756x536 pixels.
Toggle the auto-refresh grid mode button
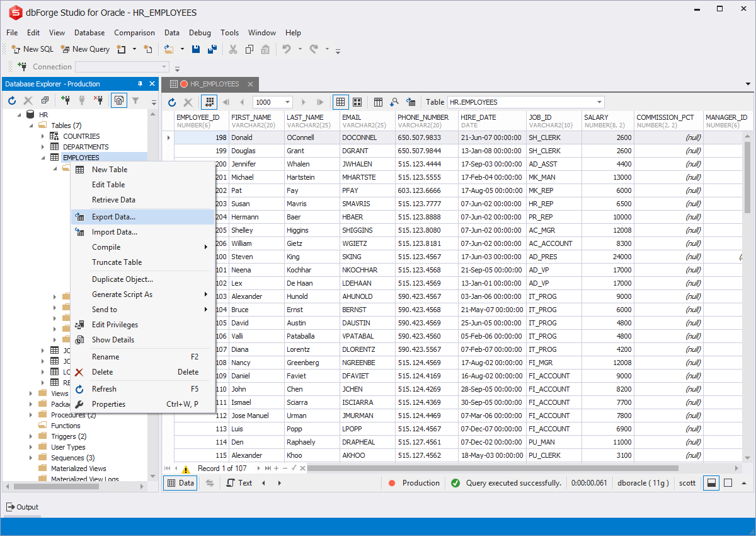click(410, 102)
